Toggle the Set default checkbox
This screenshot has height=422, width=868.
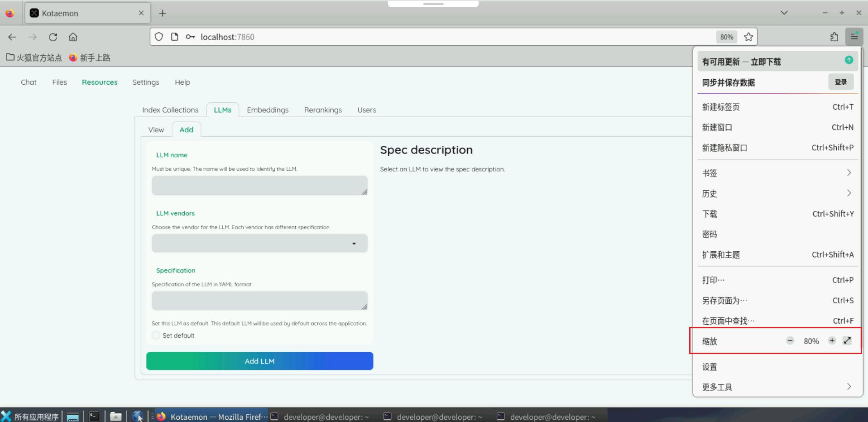tap(156, 336)
